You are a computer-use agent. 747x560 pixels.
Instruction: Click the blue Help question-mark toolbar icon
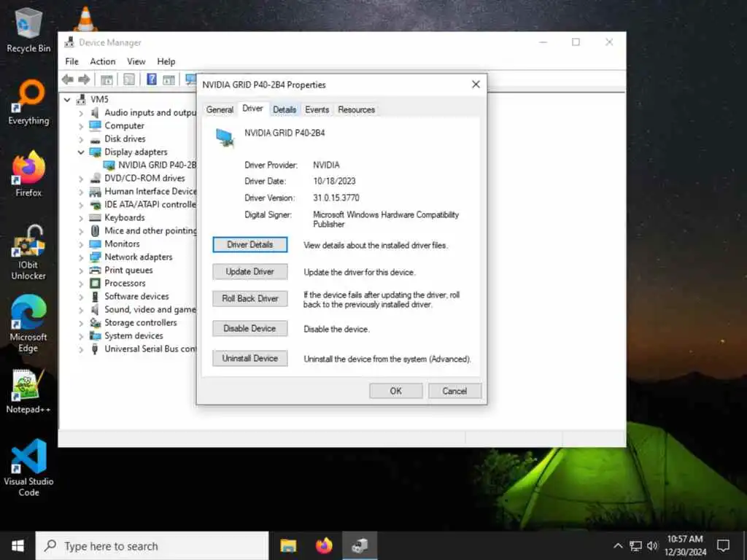pyautogui.click(x=152, y=79)
